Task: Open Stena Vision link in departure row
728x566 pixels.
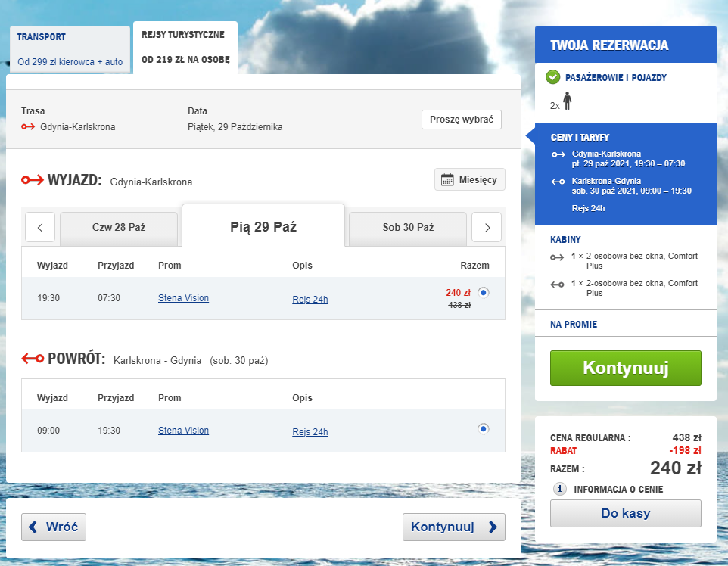Action: [x=183, y=298]
